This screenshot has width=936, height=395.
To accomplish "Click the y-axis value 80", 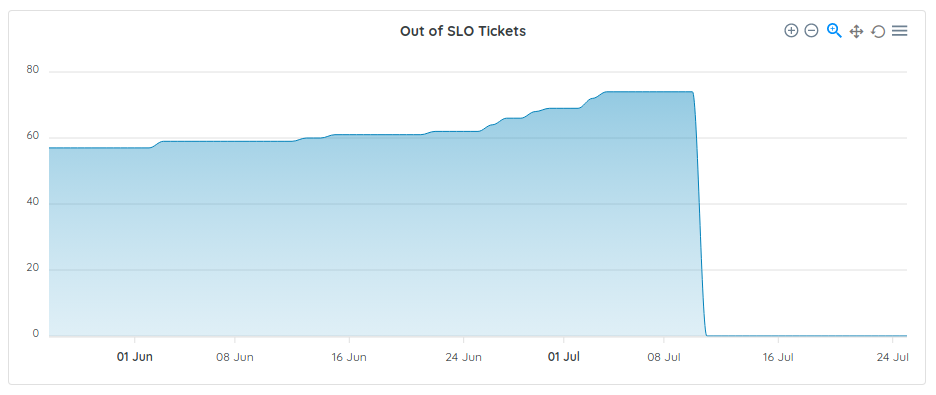I will (33, 70).
